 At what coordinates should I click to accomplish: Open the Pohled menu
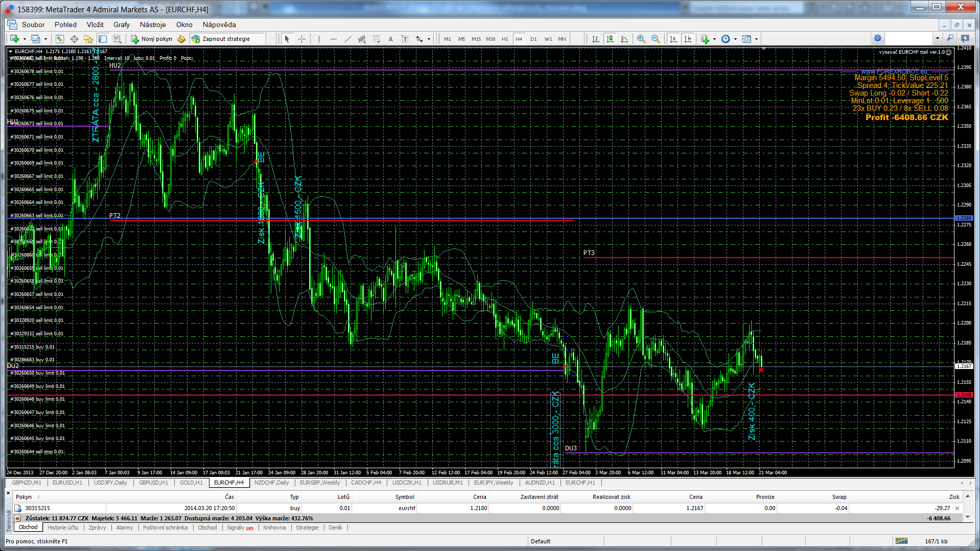[x=65, y=25]
